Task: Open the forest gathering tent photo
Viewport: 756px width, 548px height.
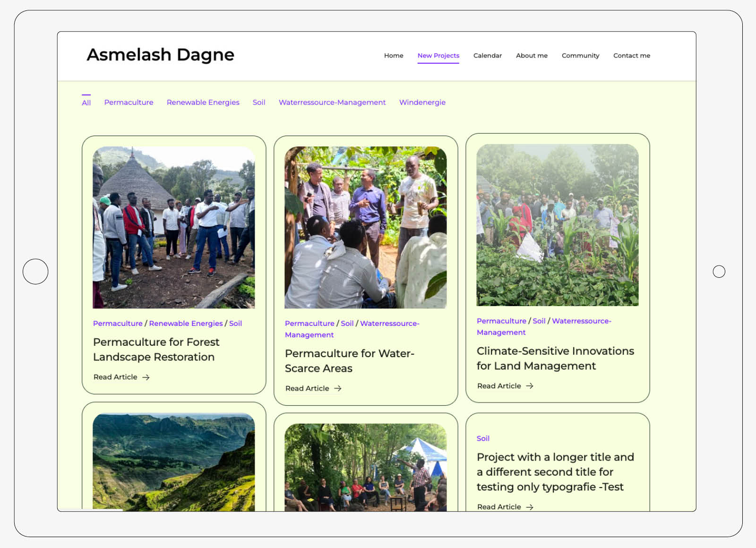Action: pos(366,467)
